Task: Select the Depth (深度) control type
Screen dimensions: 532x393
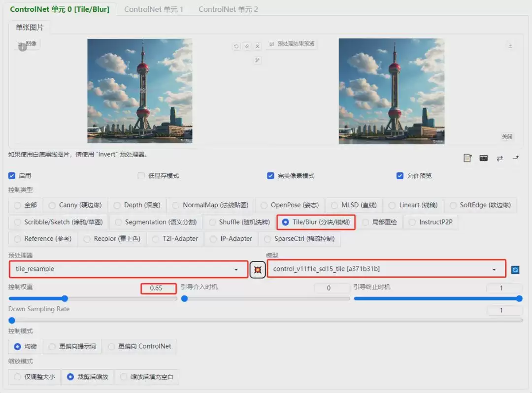Action: click(137, 205)
